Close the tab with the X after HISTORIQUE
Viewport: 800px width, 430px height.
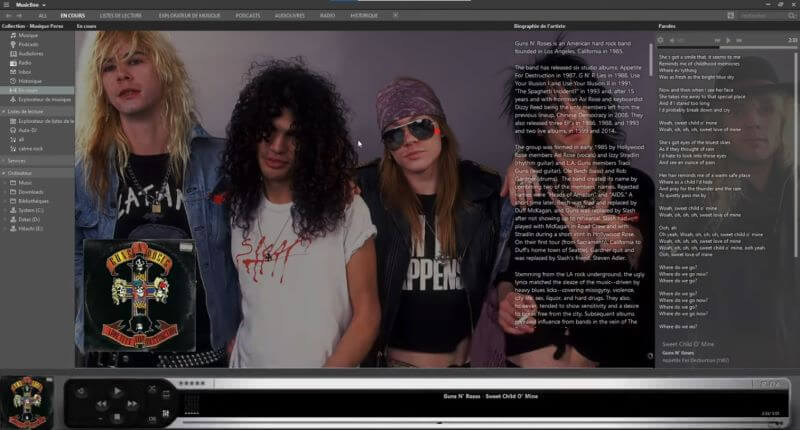(x=395, y=15)
